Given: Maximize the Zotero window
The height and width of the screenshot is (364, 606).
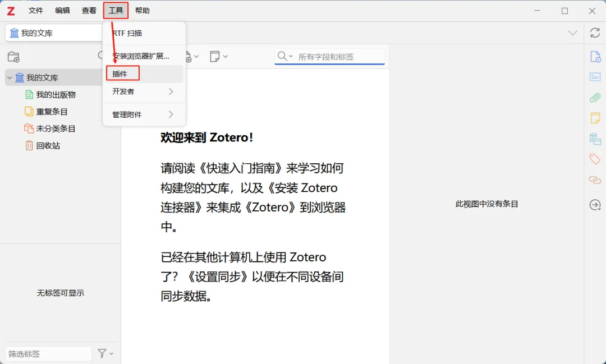Looking at the screenshot, I should 564,11.
